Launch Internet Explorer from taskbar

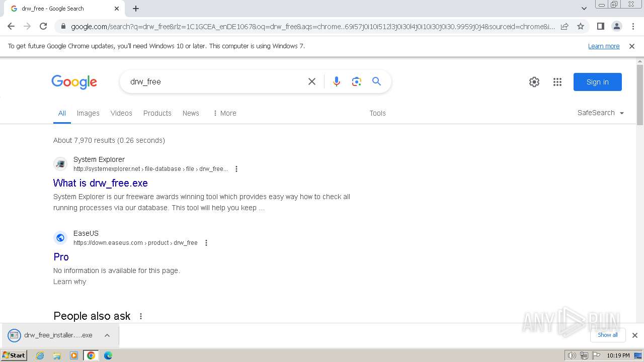[x=40, y=355]
